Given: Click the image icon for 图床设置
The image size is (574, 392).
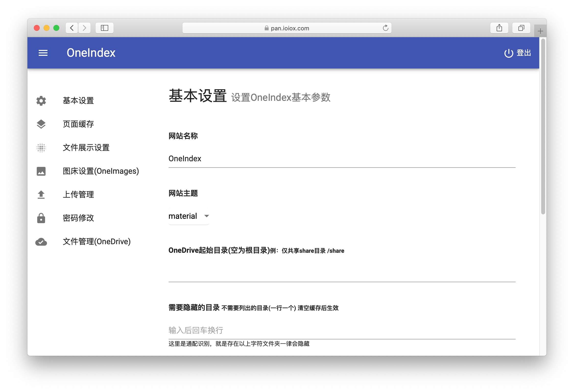Looking at the screenshot, I should coord(41,171).
